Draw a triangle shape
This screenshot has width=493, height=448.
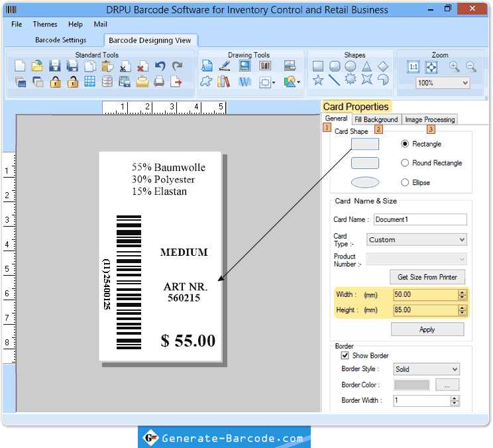click(366, 66)
